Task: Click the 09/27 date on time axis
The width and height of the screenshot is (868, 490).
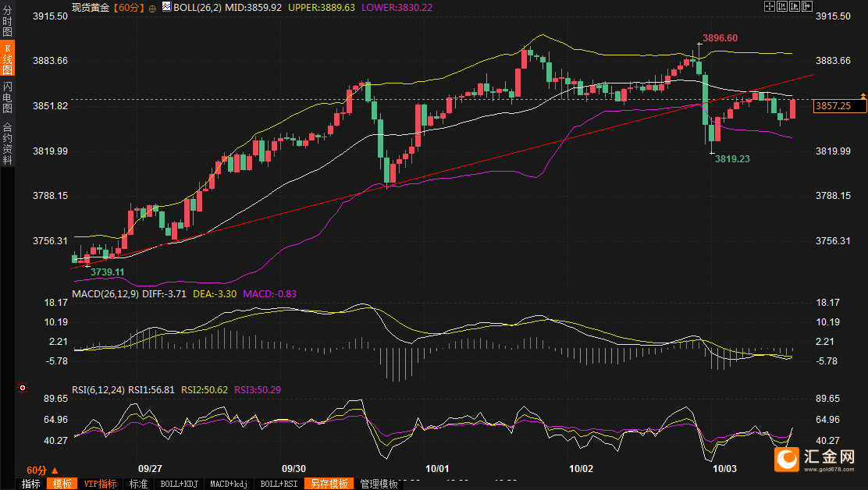Action: click(x=150, y=468)
